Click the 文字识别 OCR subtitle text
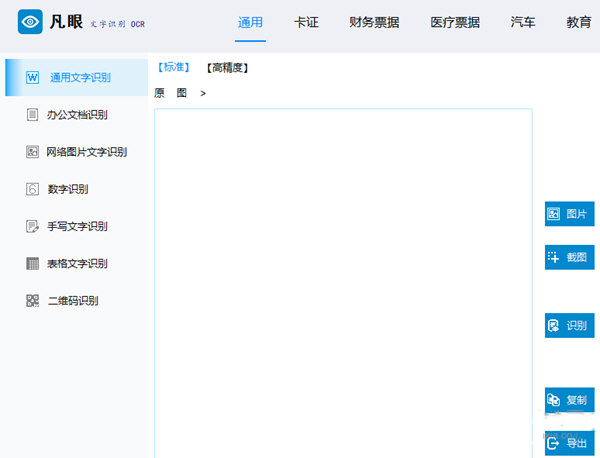The width and height of the screenshot is (600, 458). coord(117,24)
